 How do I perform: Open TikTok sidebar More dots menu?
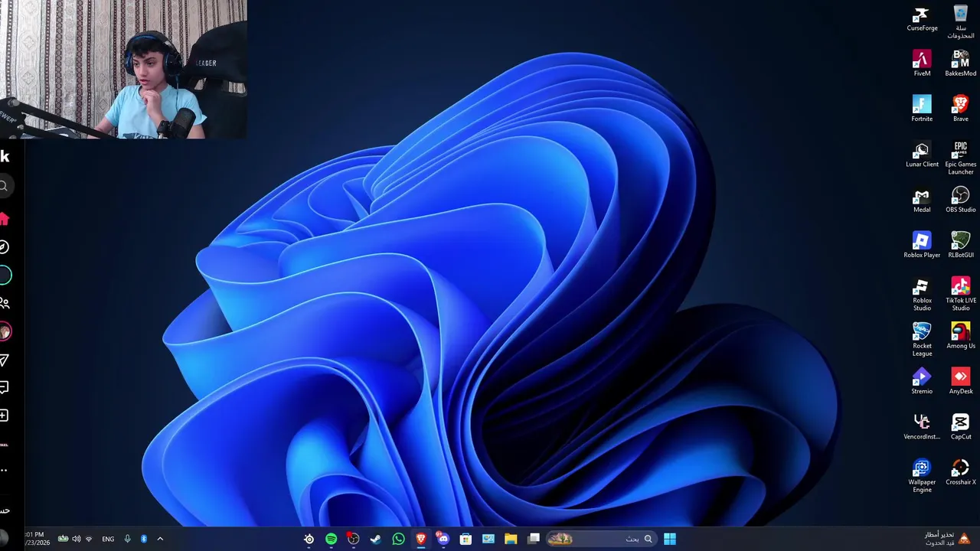click(4, 471)
